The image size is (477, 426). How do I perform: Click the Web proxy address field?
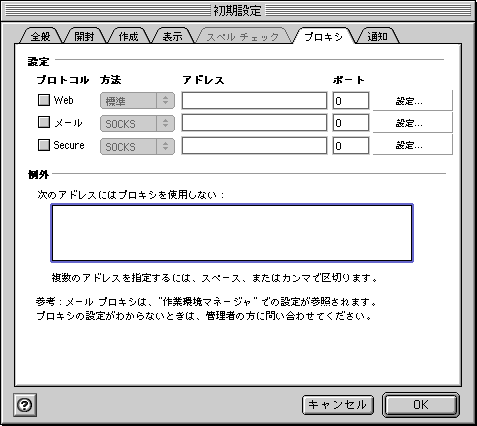(254, 101)
